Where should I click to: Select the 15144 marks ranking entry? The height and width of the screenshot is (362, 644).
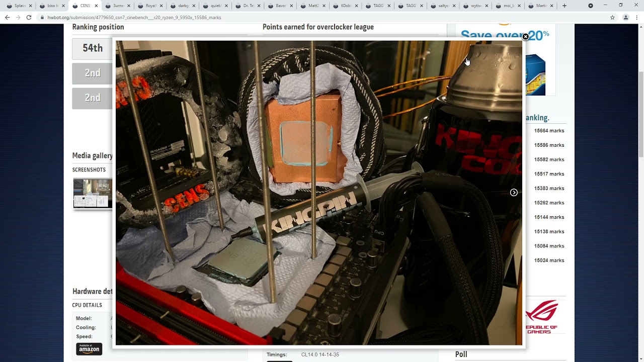pyautogui.click(x=549, y=217)
